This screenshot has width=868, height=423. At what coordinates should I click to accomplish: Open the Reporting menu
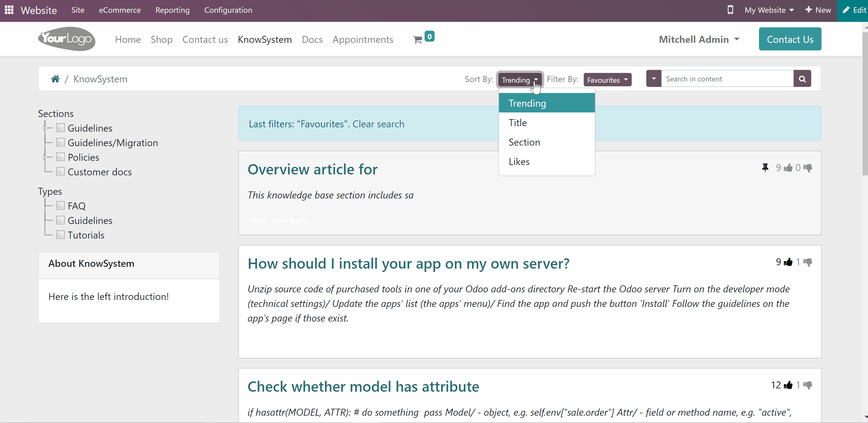coord(173,10)
